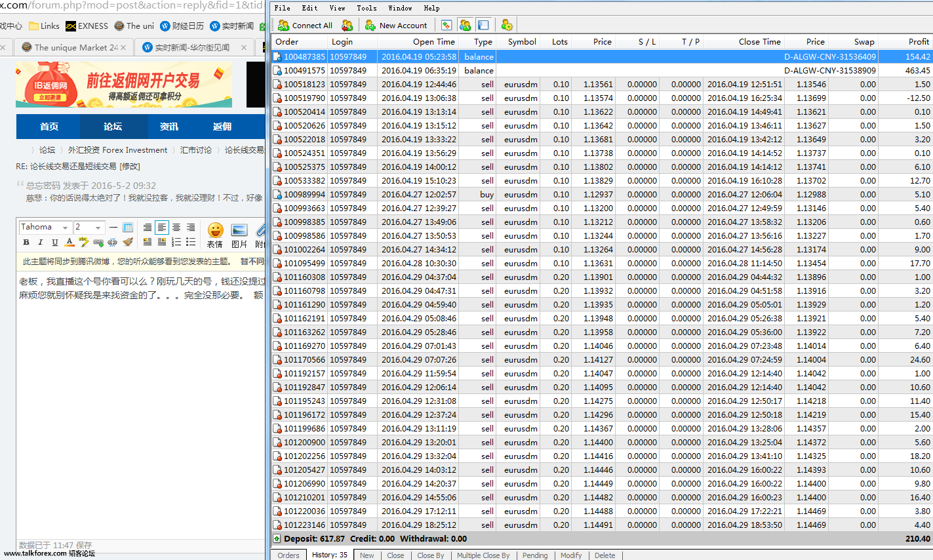933x560 pixels.
Task: Click the Close By button
Action: 431,555
